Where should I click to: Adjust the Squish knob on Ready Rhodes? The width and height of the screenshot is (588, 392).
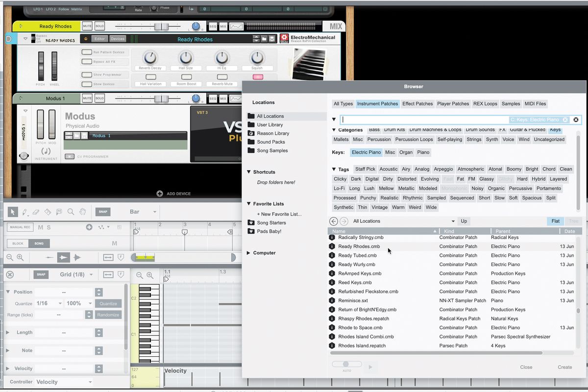tap(258, 58)
